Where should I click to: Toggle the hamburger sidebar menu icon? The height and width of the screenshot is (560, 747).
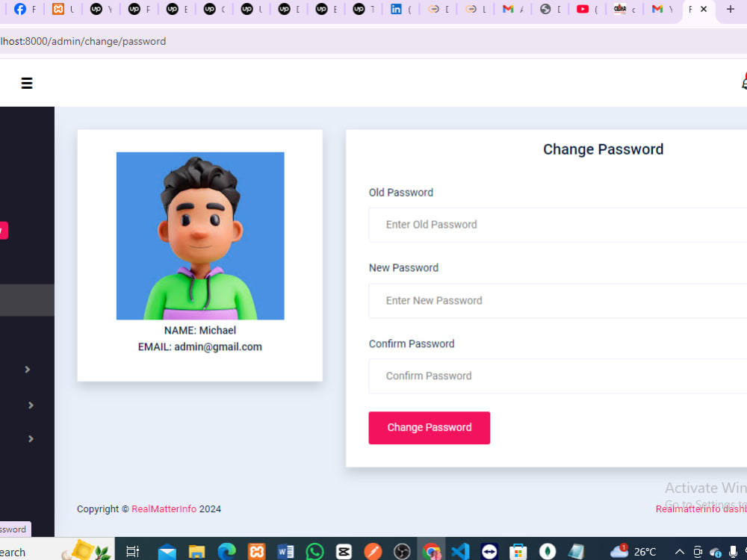27,84
